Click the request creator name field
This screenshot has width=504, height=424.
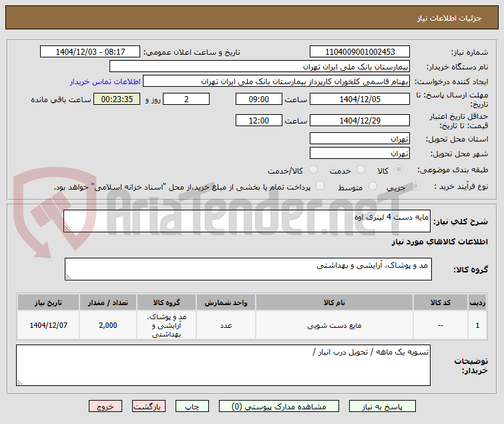point(276,81)
